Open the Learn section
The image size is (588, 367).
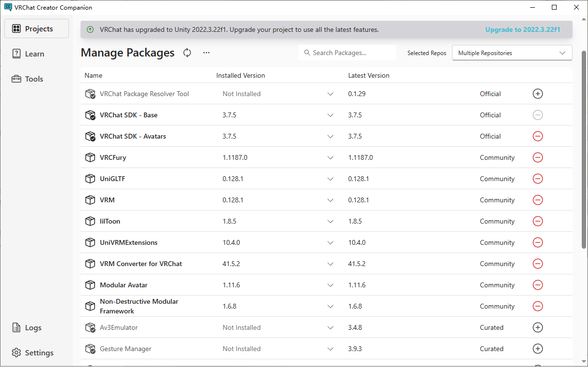click(x=37, y=54)
